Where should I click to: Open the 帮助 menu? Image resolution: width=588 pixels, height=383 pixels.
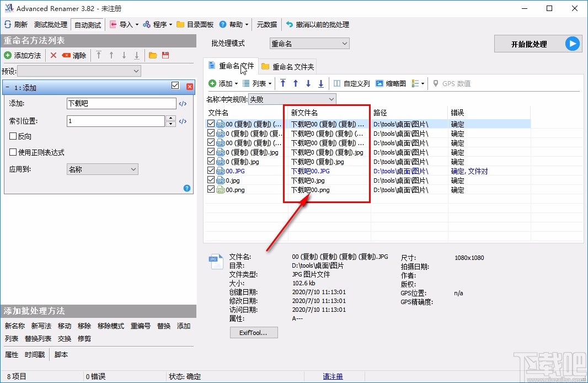click(x=233, y=24)
